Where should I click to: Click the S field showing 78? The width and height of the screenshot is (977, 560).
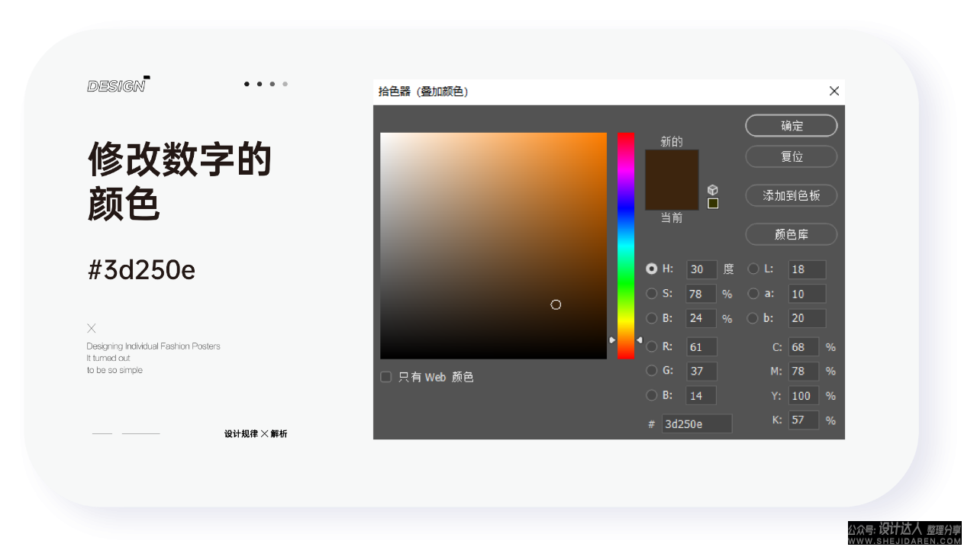(x=701, y=294)
